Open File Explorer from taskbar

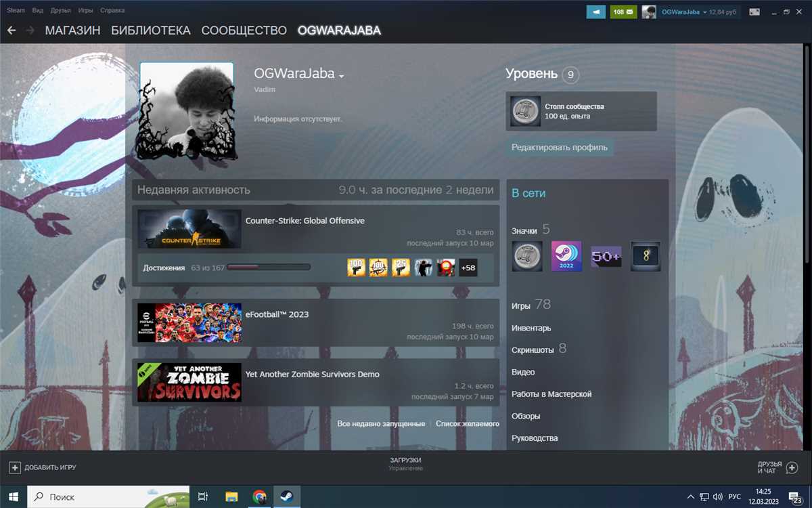click(231, 496)
